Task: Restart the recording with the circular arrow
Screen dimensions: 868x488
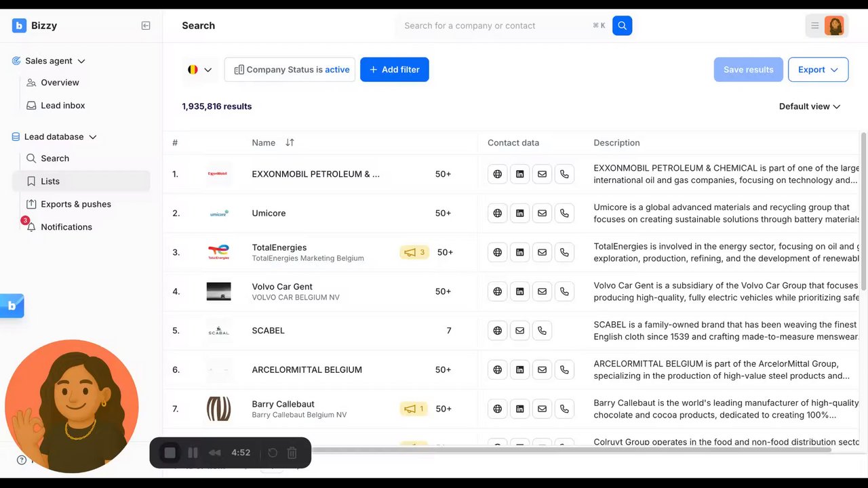Action: coord(273,453)
